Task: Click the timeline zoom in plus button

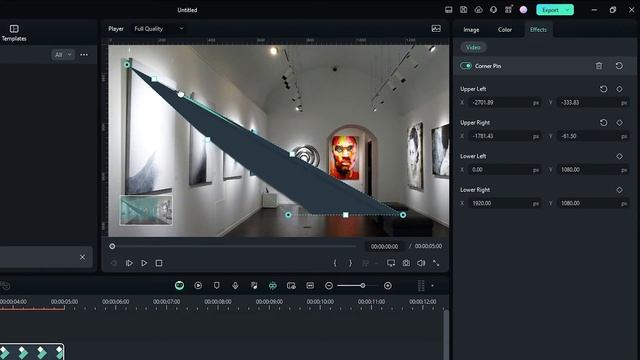Action: pos(388,286)
